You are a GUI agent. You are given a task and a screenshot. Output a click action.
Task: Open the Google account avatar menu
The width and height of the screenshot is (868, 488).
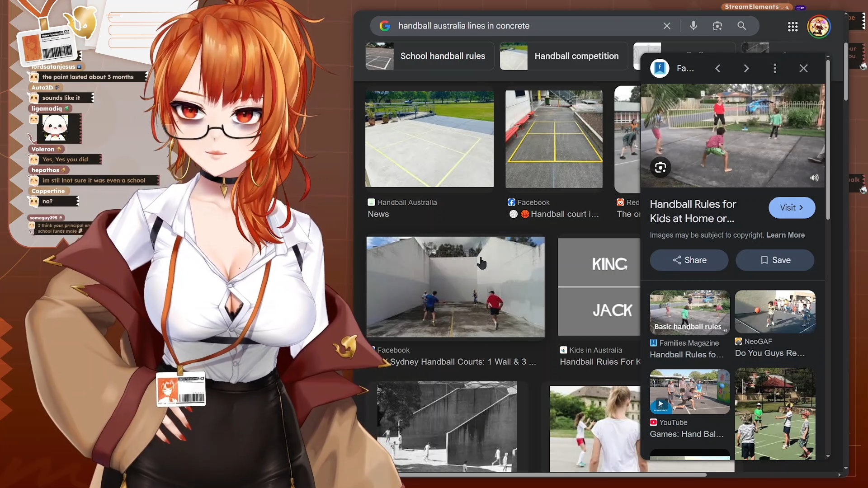point(819,27)
